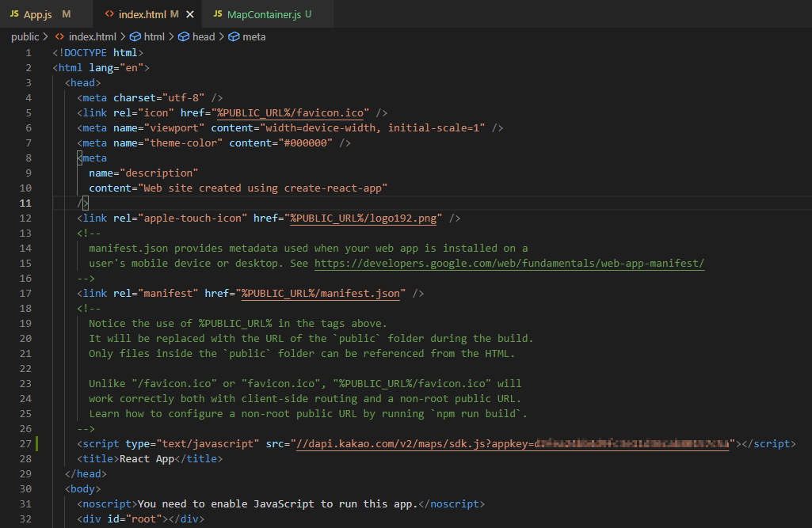Open the developers.google.com web-app-manifest URL

(x=509, y=263)
